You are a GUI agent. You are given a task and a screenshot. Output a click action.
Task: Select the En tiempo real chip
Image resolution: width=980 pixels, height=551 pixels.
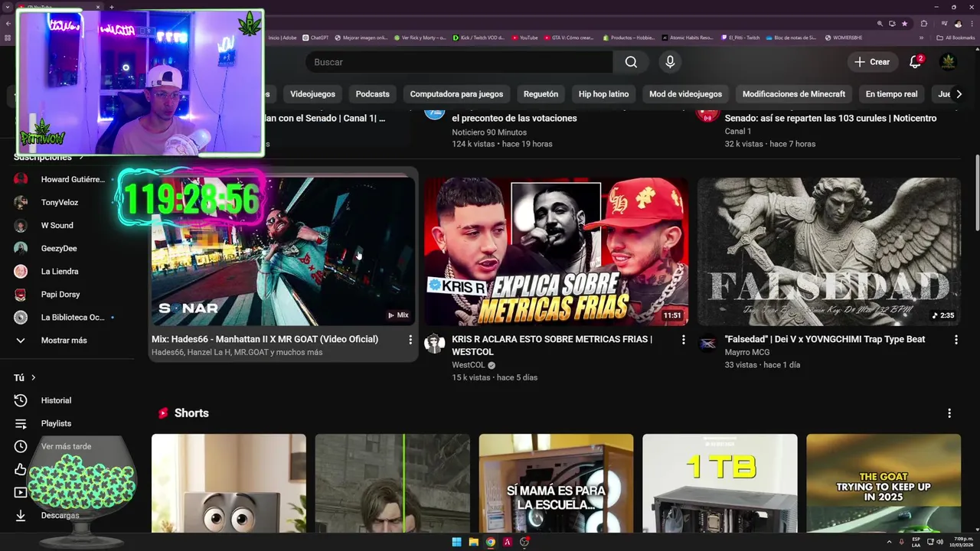pyautogui.click(x=891, y=94)
